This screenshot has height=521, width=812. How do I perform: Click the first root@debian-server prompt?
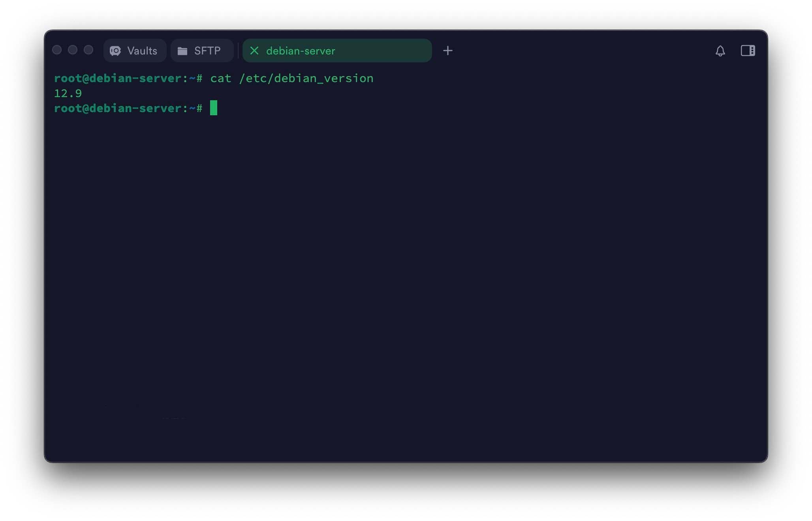pyautogui.click(x=128, y=78)
